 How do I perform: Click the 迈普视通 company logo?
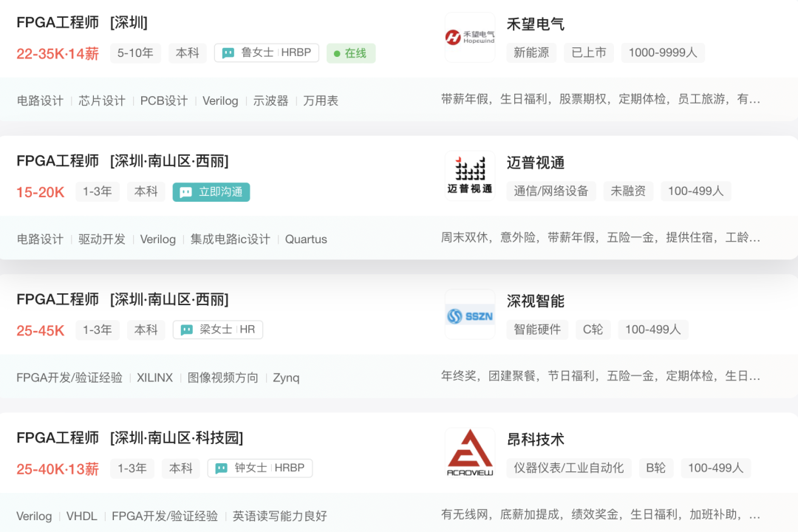[x=470, y=176]
